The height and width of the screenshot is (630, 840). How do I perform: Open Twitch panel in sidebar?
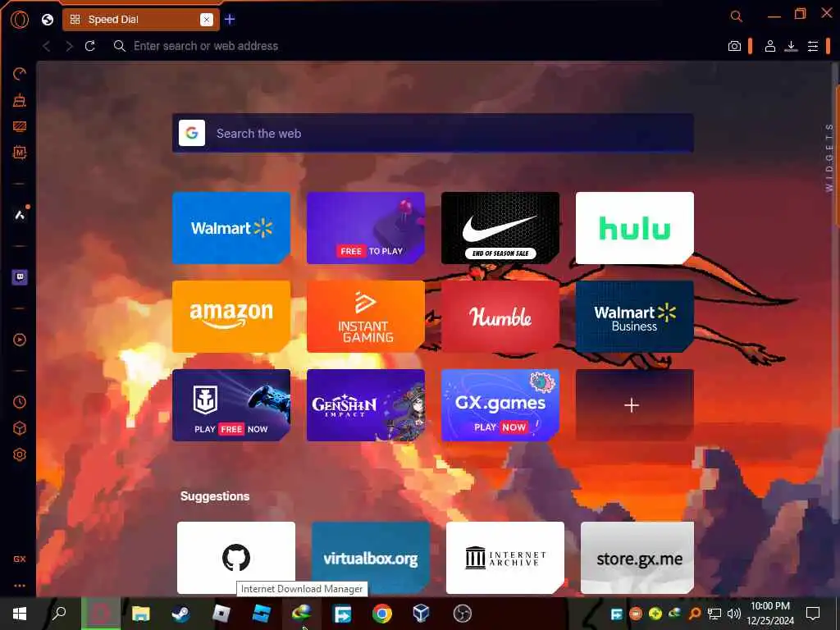click(20, 277)
